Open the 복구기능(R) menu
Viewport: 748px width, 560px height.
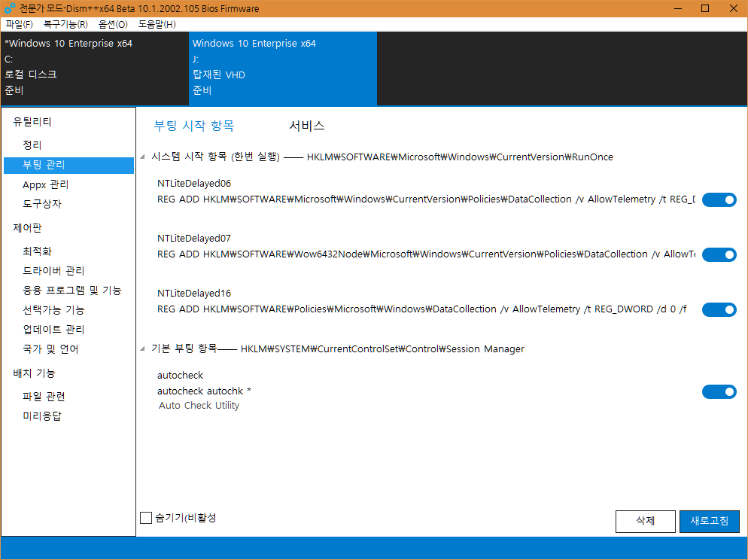pyautogui.click(x=65, y=24)
